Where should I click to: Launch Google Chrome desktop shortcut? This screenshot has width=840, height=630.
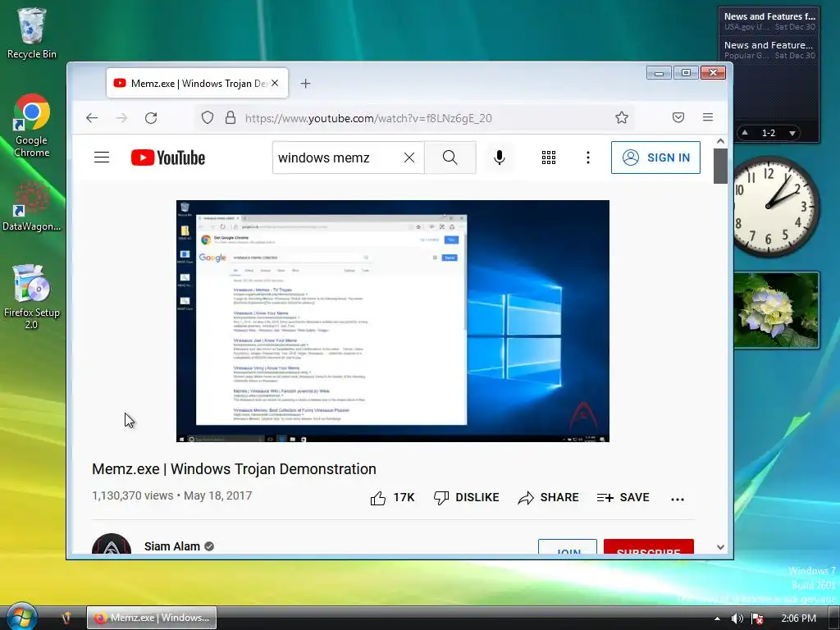pyautogui.click(x=32, y=126)
